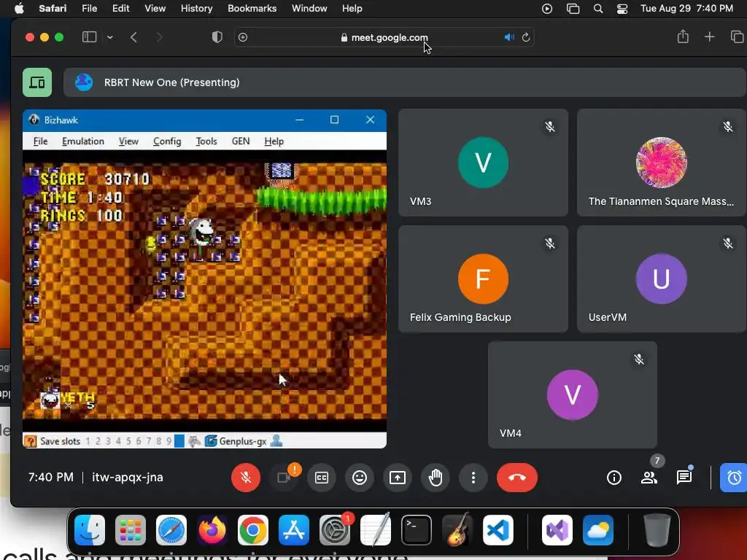
Task: Mute the tab audio speaker icon
Action: click(509, 37)
